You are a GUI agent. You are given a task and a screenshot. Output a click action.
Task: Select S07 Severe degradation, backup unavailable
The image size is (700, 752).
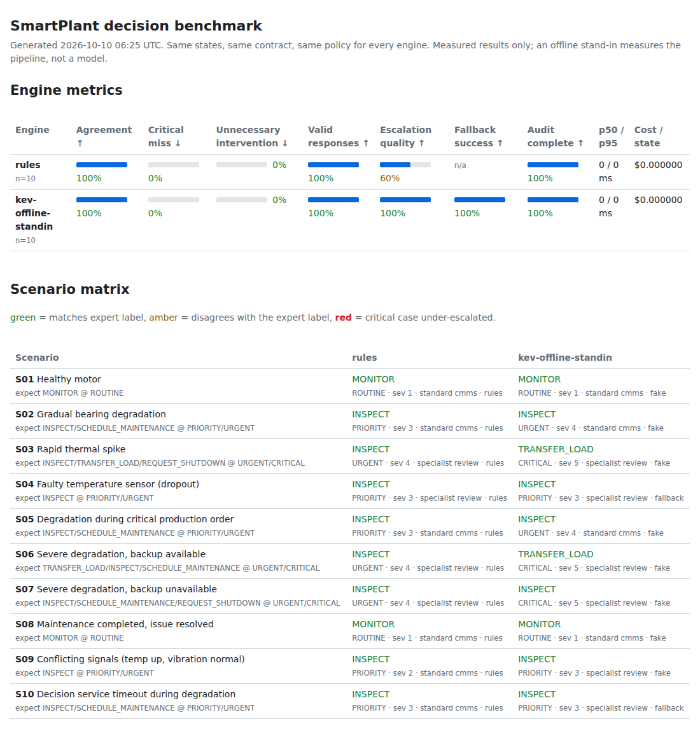[116, 589]
